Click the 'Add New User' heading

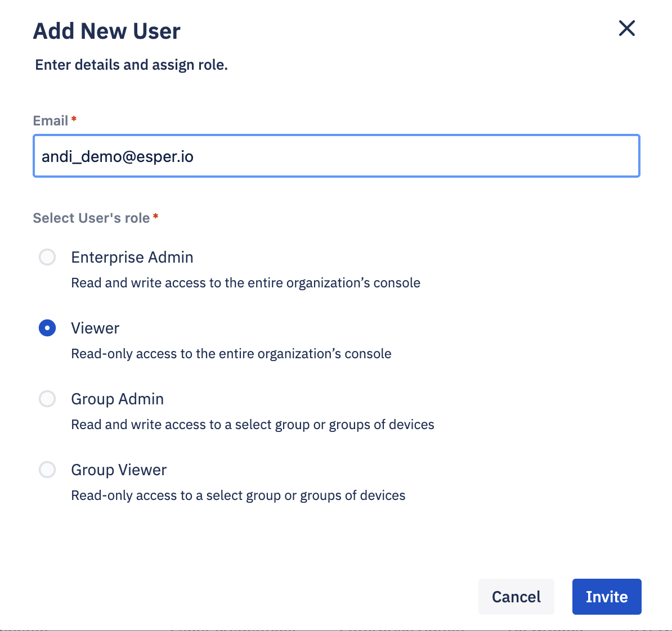point(107,31)
